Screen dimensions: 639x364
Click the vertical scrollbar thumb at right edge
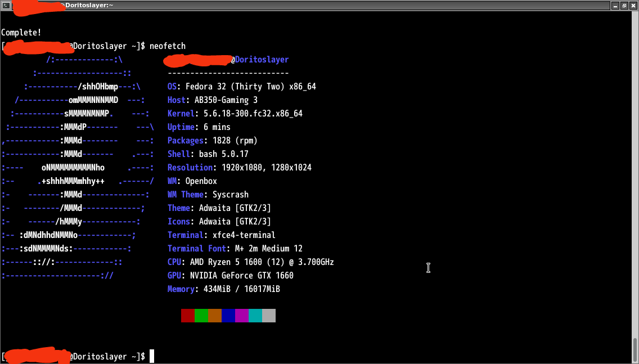(x=636, y=349)
